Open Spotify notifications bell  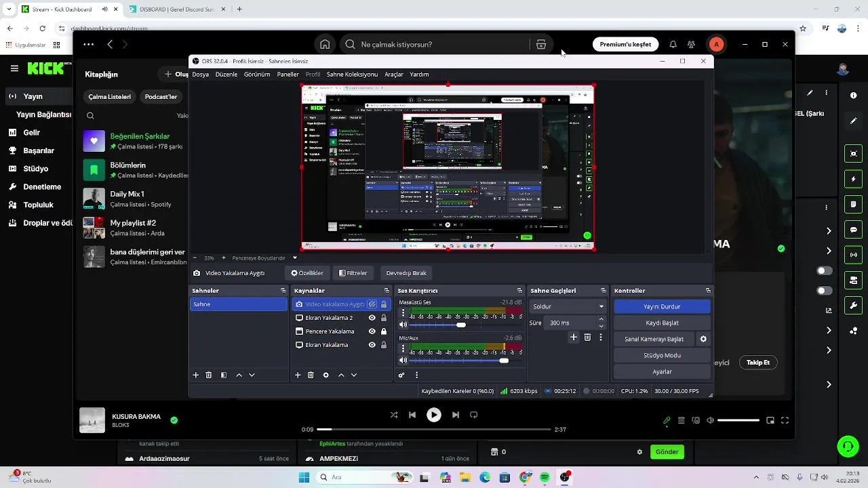[x=673, y=44]
